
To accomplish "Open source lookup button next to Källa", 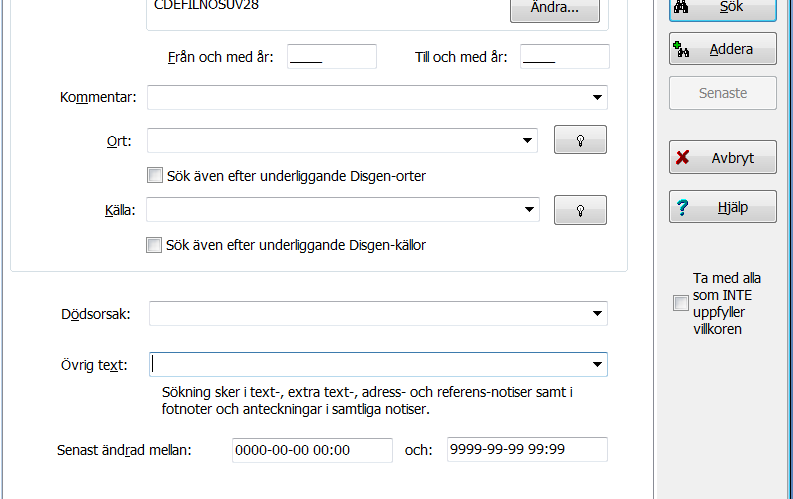I will (580, 210).
